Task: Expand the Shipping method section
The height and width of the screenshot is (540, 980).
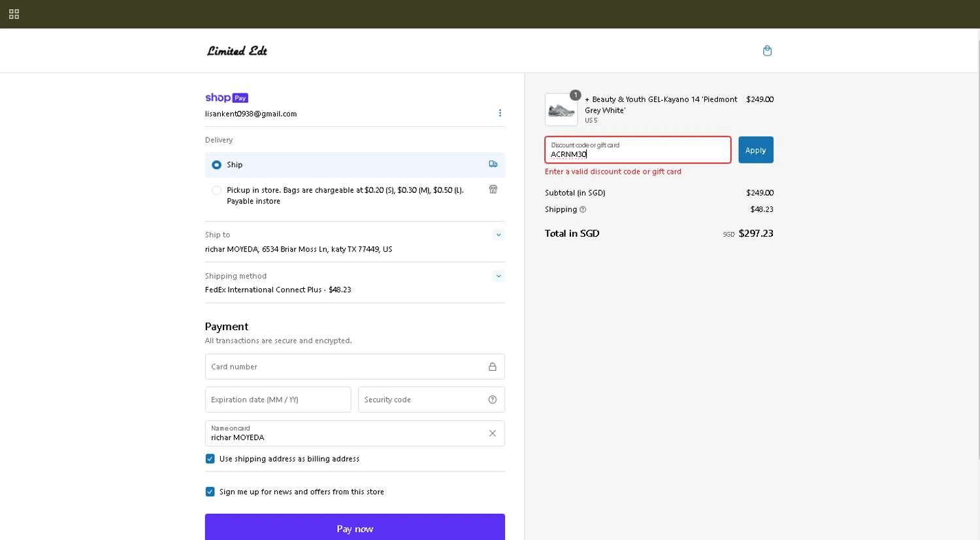Action: [498, 276]
